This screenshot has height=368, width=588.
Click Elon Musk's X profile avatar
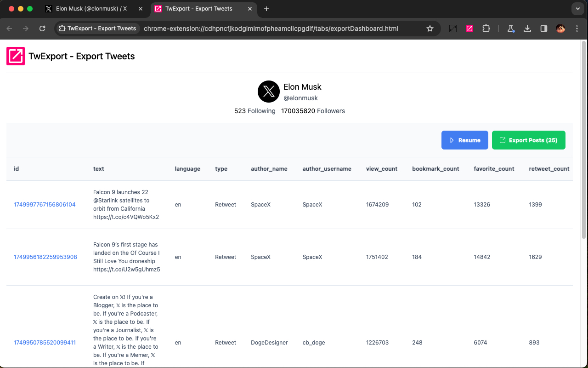point(269,92)
